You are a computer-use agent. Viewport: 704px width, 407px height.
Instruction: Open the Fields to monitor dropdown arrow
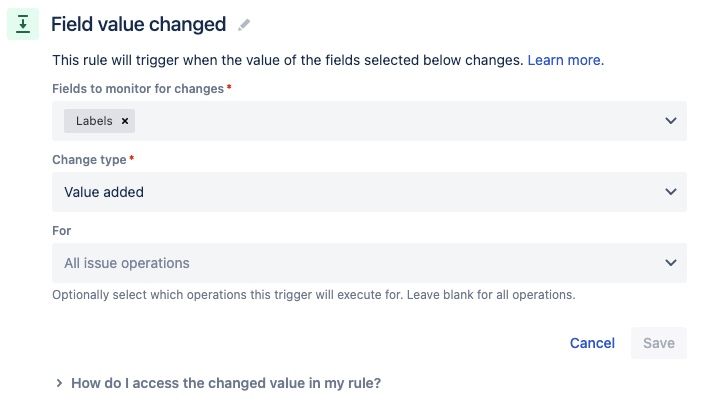(670, 121)
